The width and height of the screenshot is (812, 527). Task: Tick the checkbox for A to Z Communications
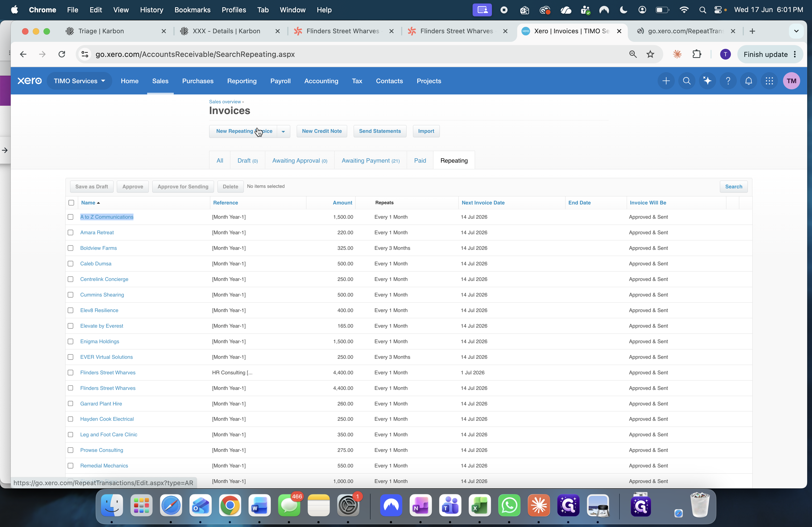(x=70, y=217)
